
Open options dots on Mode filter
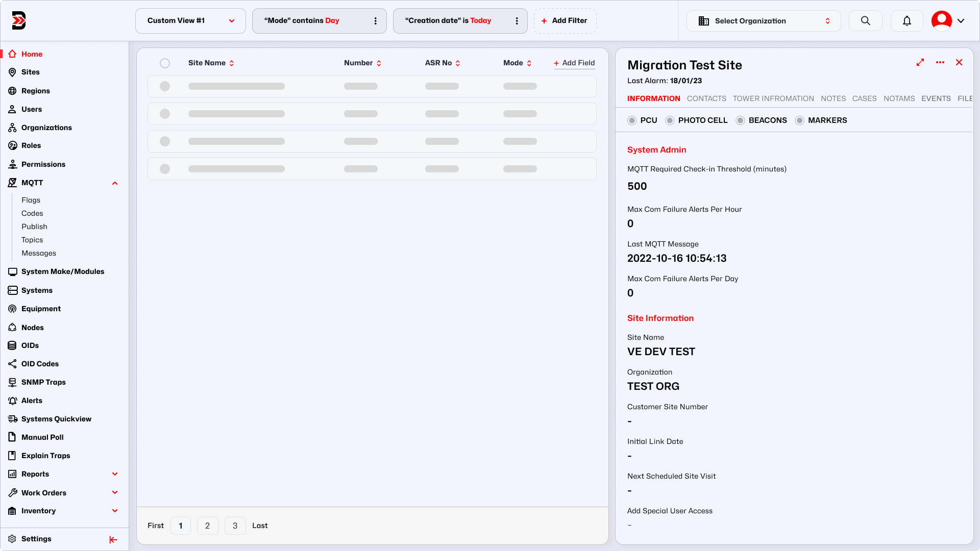pyautogui.click(x=376, y=21)
